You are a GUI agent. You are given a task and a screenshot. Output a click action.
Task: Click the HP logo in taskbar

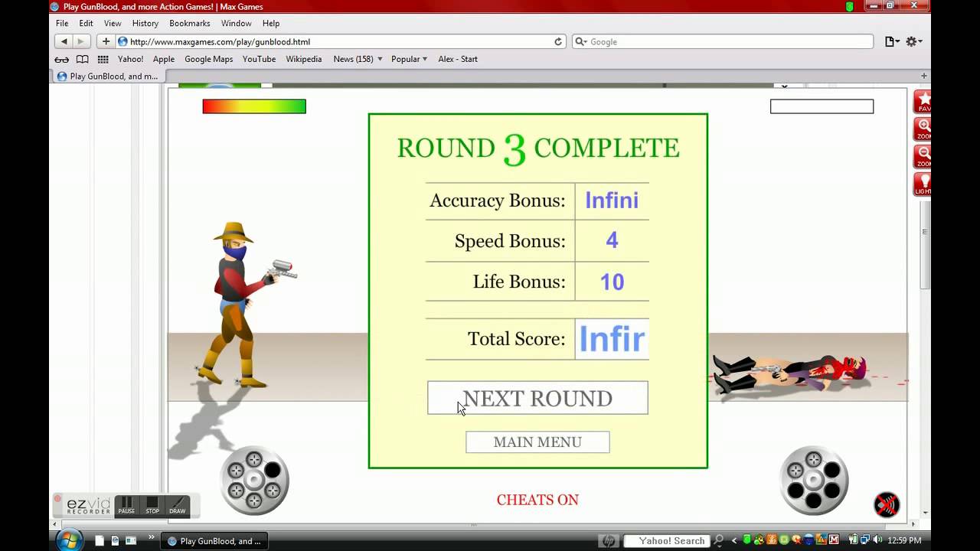pos(609,541)
